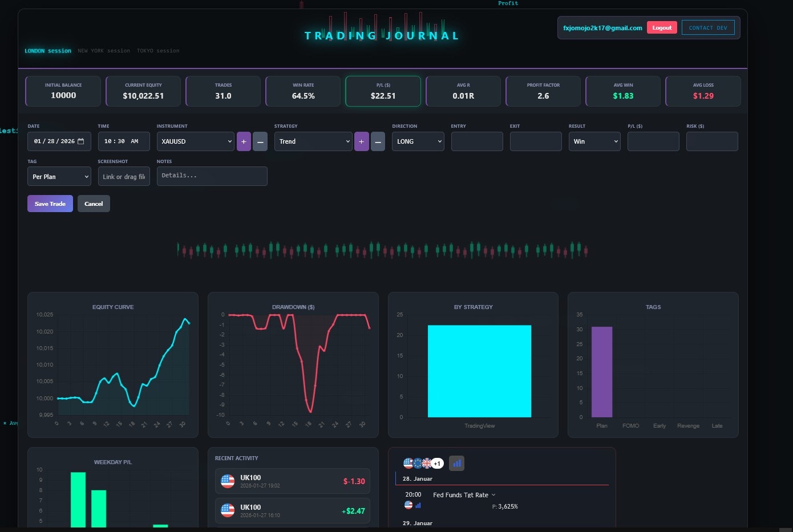Open the Direction dropdown showing LONG
Image resolution: width=793 pixels, height=532 pixels.
[418, 141]
